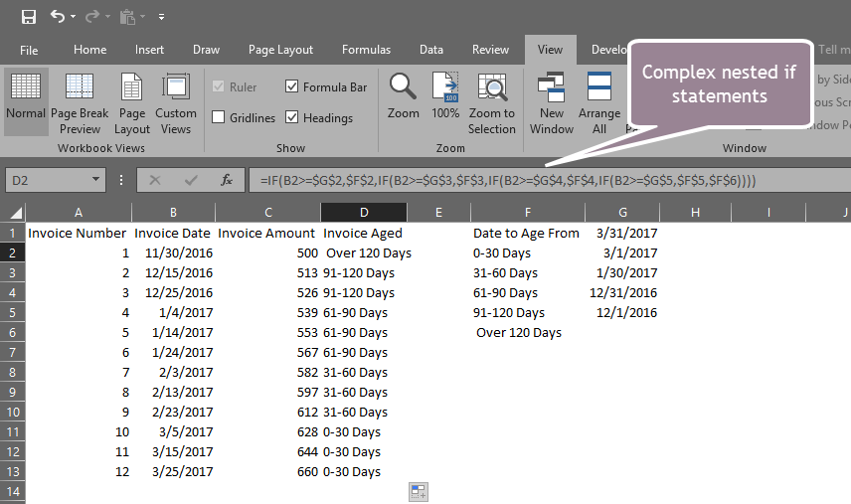Viewport: 851px width, 504px height.
Task: Uncheck the Formula Bar checkbox
Action: click(x=292, y=87)
